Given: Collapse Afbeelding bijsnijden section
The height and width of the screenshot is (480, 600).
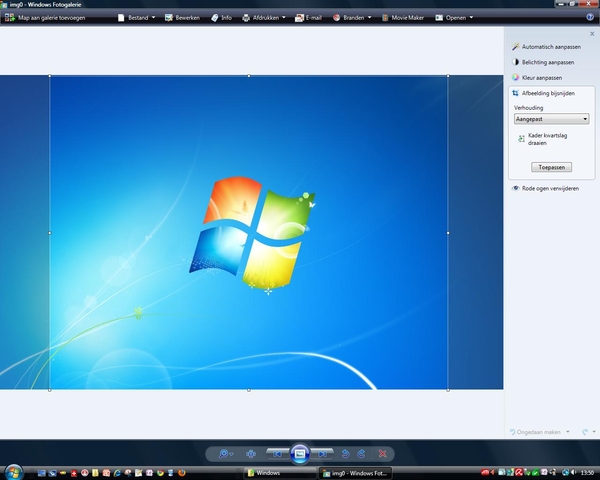Looking at the screenshot, I should pos(548,93).
